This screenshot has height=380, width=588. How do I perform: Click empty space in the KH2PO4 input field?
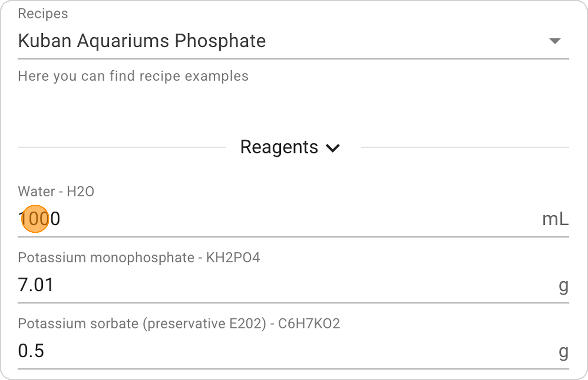pos(294,285)
